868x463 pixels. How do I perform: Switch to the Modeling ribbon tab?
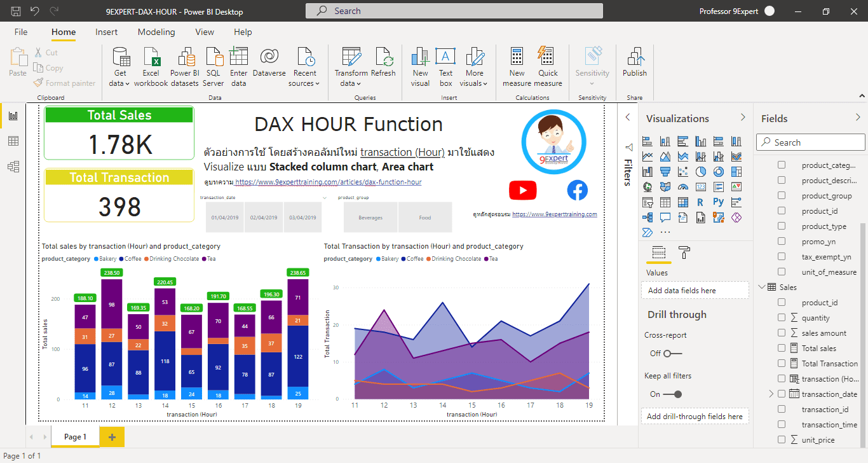156,32
